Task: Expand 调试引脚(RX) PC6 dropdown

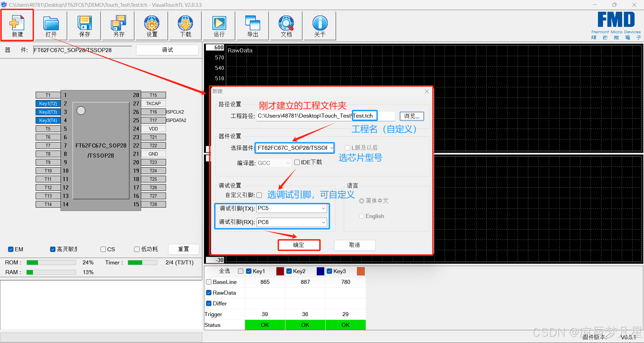Action: (292, 222)
